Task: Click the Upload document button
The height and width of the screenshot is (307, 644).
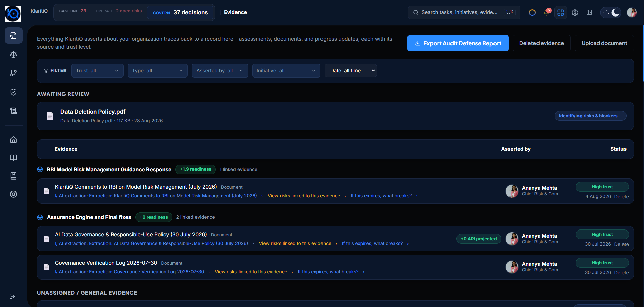Action: pyautogui.click(x=604, y=43)
